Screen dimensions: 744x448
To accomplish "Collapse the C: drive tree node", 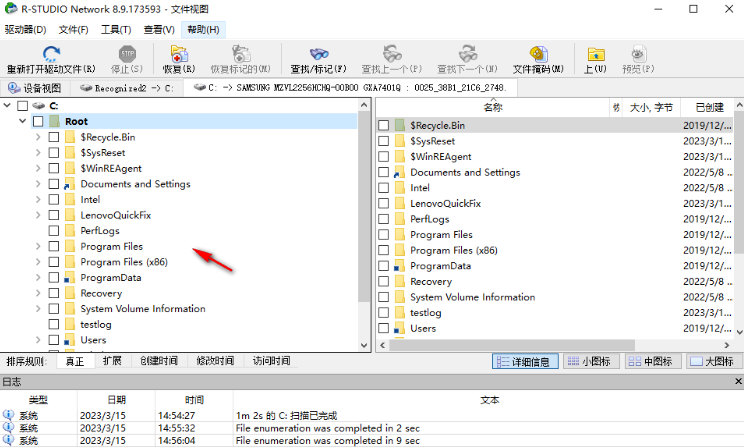I will coord(7,105).
